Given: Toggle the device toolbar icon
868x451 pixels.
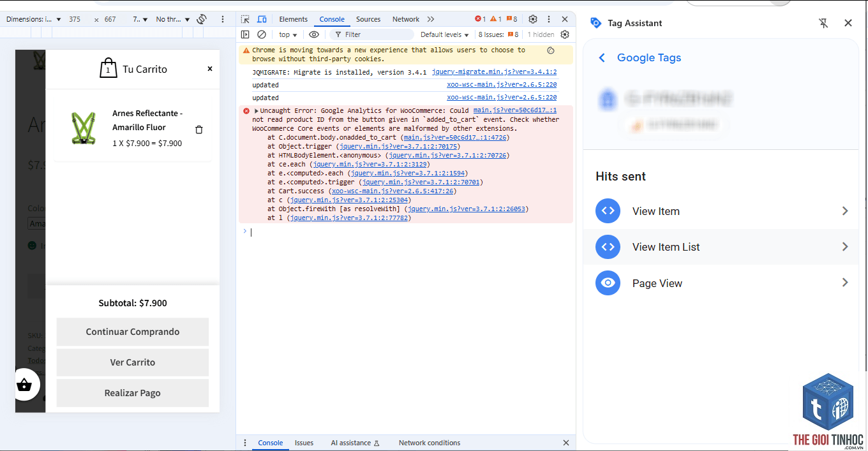Looking at the screenshot, I should (262, 19).
